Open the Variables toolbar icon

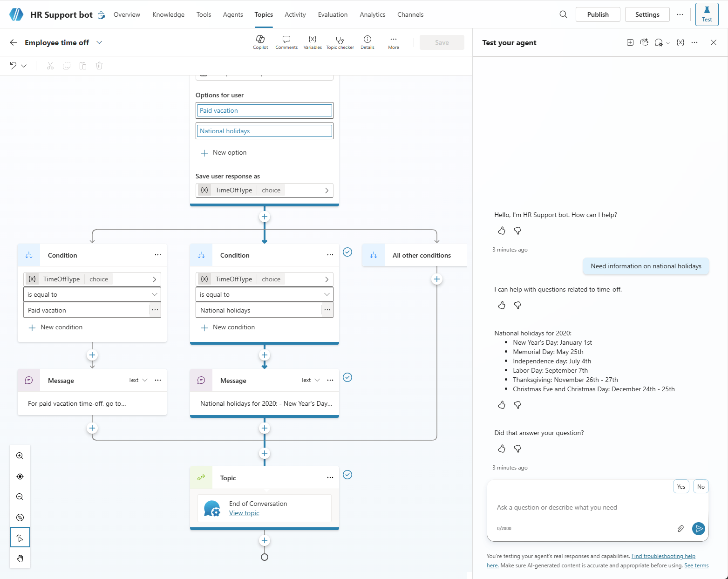tap(313, 42)
